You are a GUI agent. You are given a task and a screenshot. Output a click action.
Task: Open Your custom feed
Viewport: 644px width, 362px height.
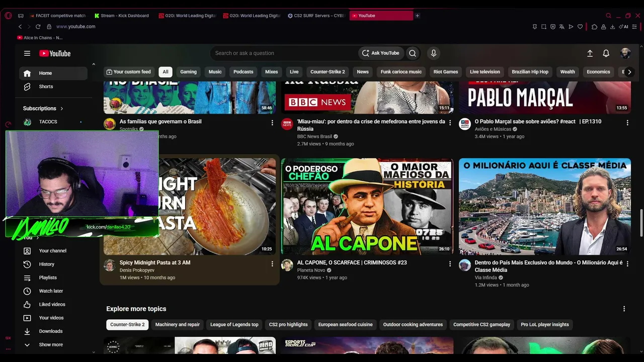(x=129, y=72)
